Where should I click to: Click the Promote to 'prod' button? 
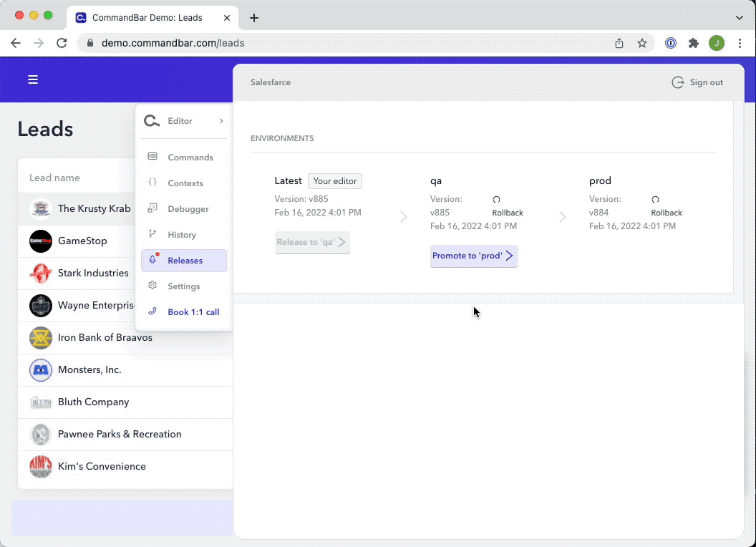(473, 256)
